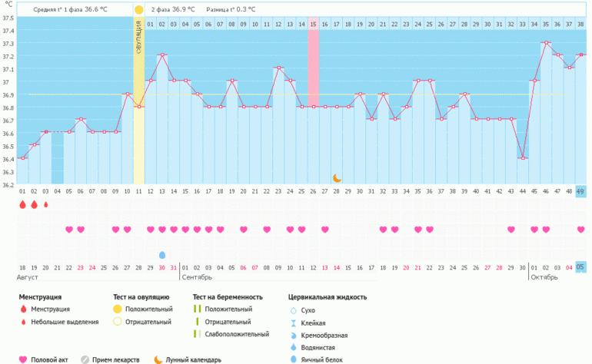The width and height of the screenshot is (592, 364).
Task: Click the intercourse heart on cycle day 43
Action: pos(511,230)
